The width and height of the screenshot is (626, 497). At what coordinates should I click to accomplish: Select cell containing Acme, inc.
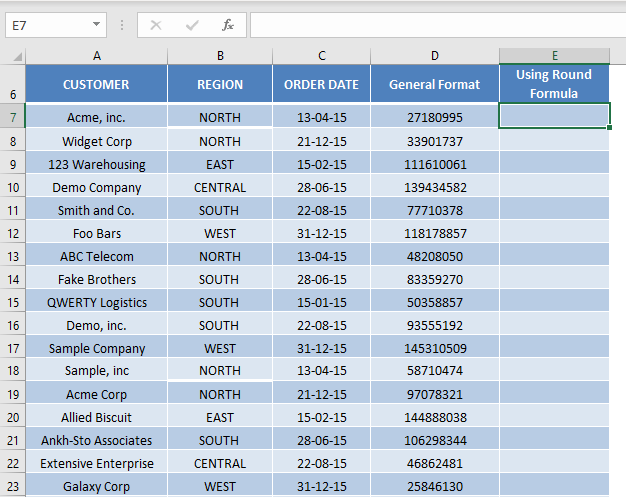coord(97,117)
